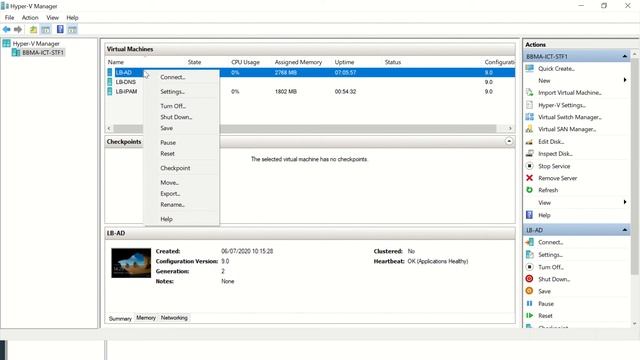Screen dimensions: 640x360
Task: Click the red Shut Down icon in Actions
Action: point(529,279)
